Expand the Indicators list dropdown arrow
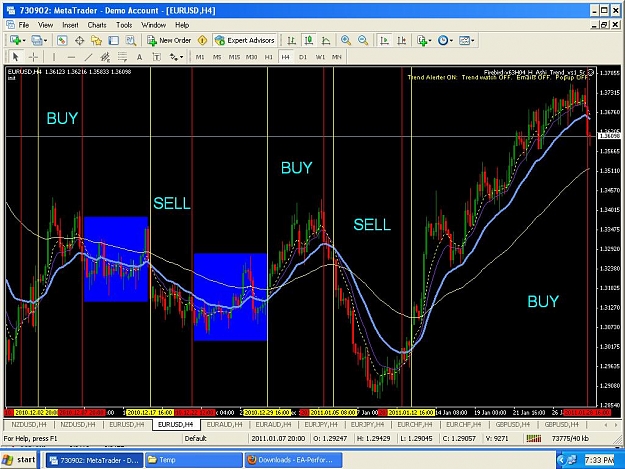The width and height of the screenshot is (625, 469). (430, 41)
